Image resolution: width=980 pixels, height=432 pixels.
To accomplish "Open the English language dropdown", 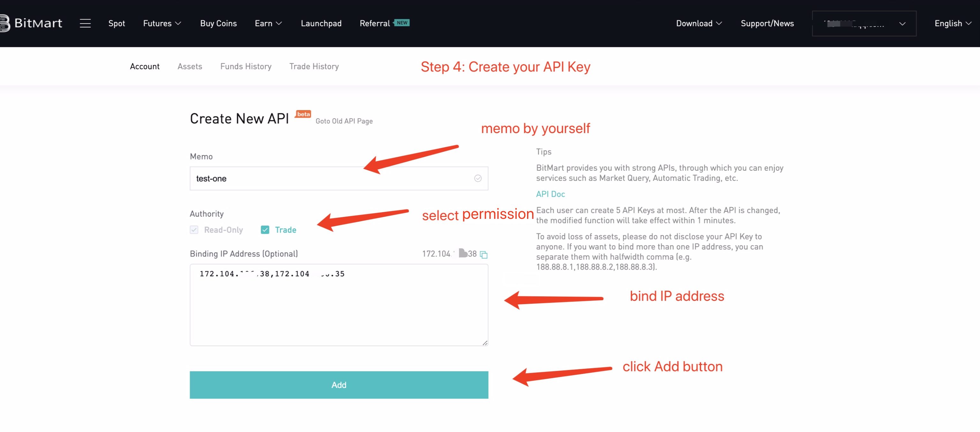I will tap(953, 23).
